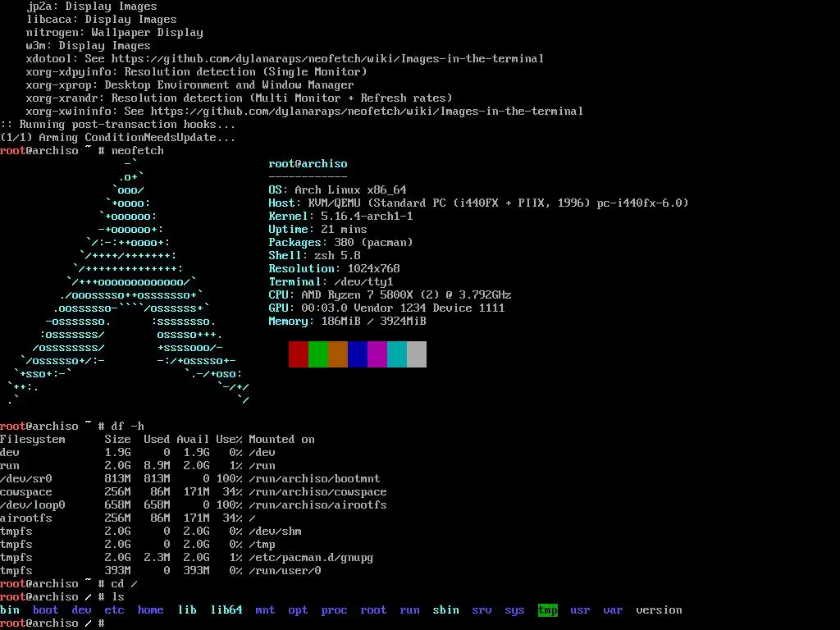Click the 'Host: KVM/QEMU' info line

pos(478,203)
